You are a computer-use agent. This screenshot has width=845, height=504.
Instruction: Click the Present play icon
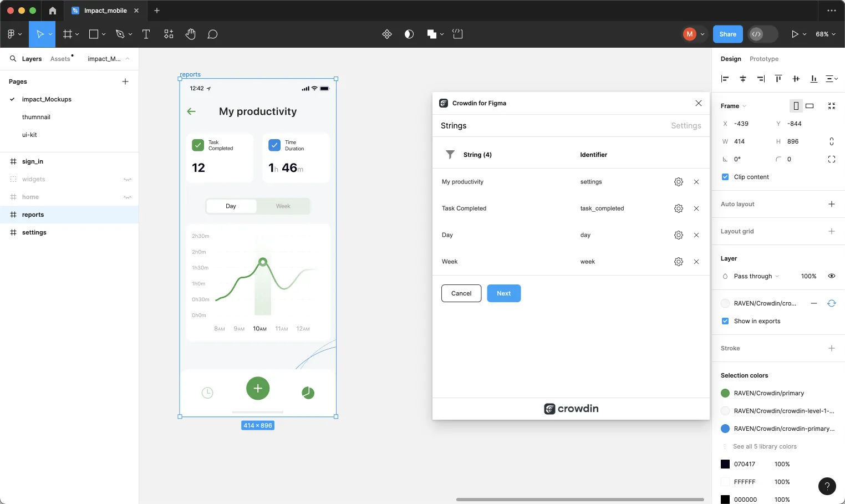click(x=795, y=34)
